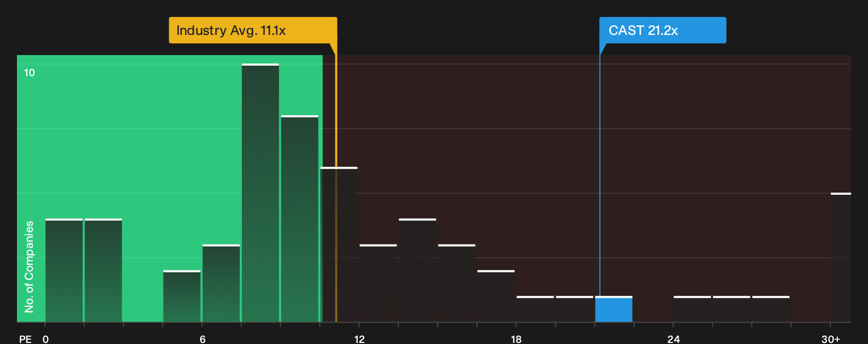Click the x-axis label 6
Screen dimensions: 868x344
(202, 339)
